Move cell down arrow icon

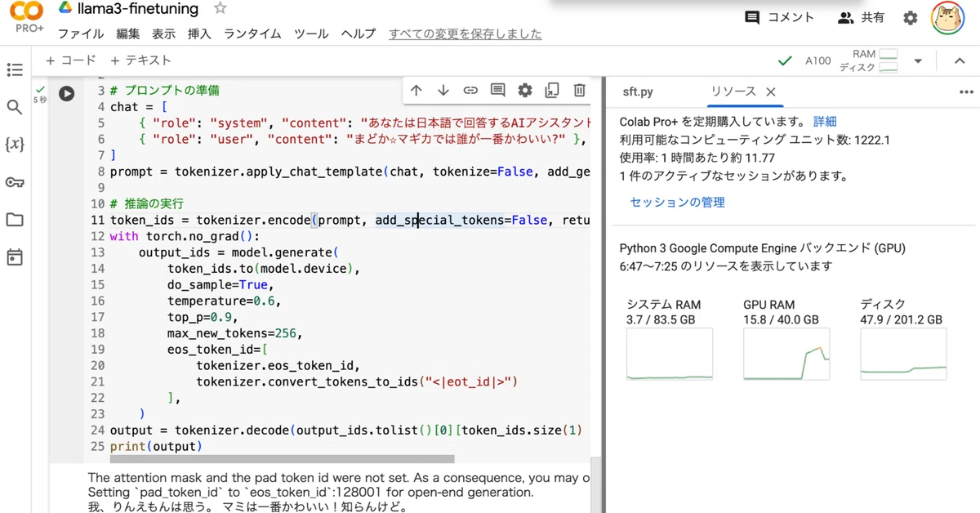(443, 91)
